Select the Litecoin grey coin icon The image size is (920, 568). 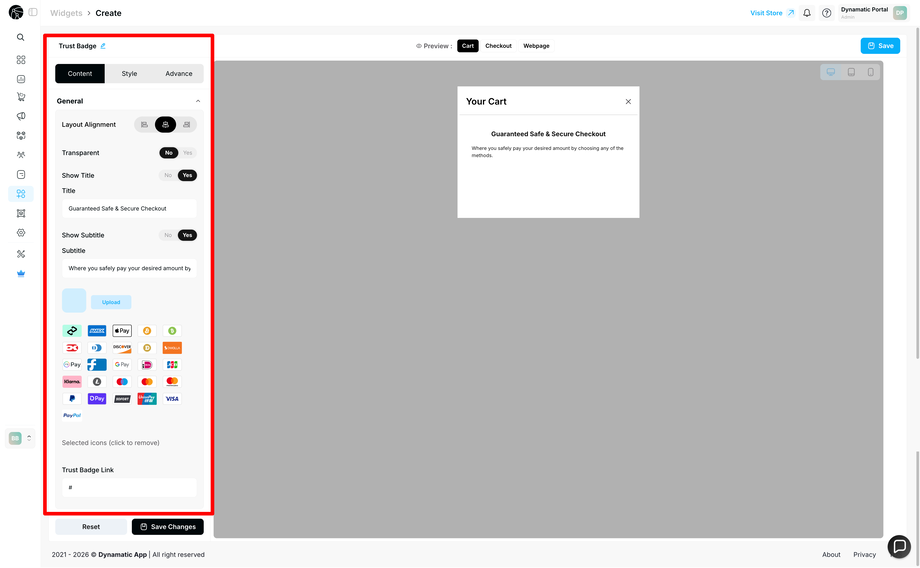click(x=97, y=382)
